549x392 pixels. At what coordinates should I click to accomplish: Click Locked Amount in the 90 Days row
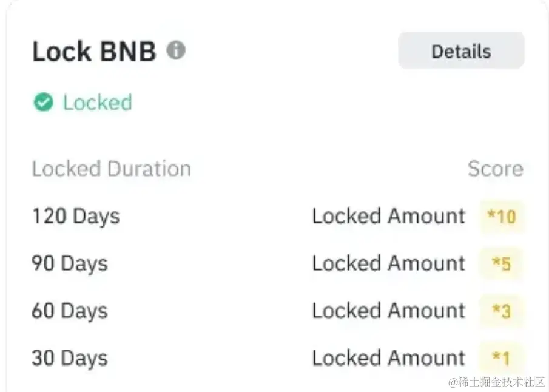(x=389, y=264)
